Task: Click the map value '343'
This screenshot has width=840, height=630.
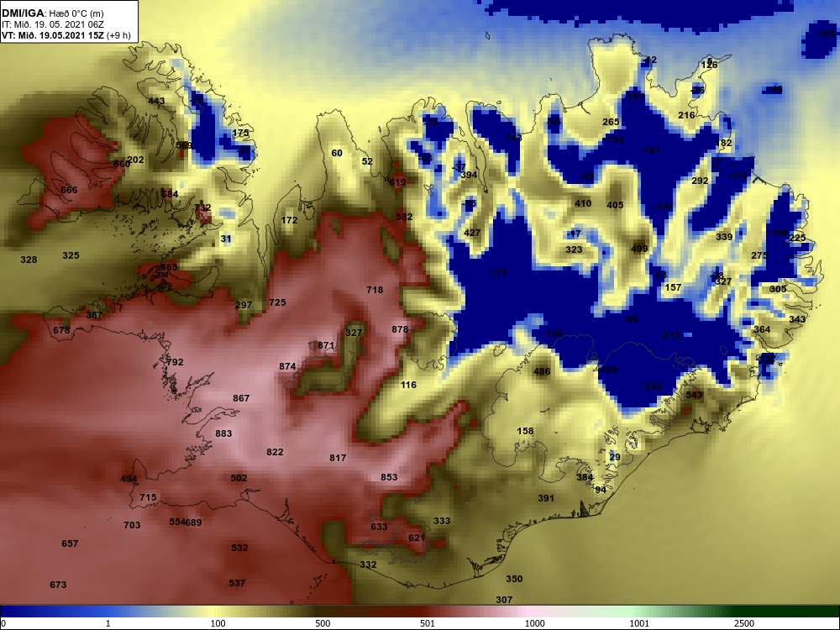Action: point(797,319)
